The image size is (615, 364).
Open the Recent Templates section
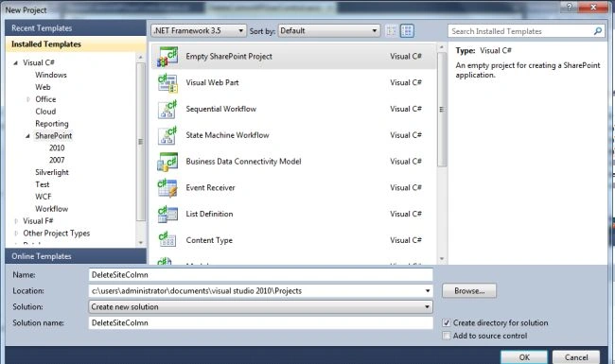pyautogui.click(x=76, y=28)
